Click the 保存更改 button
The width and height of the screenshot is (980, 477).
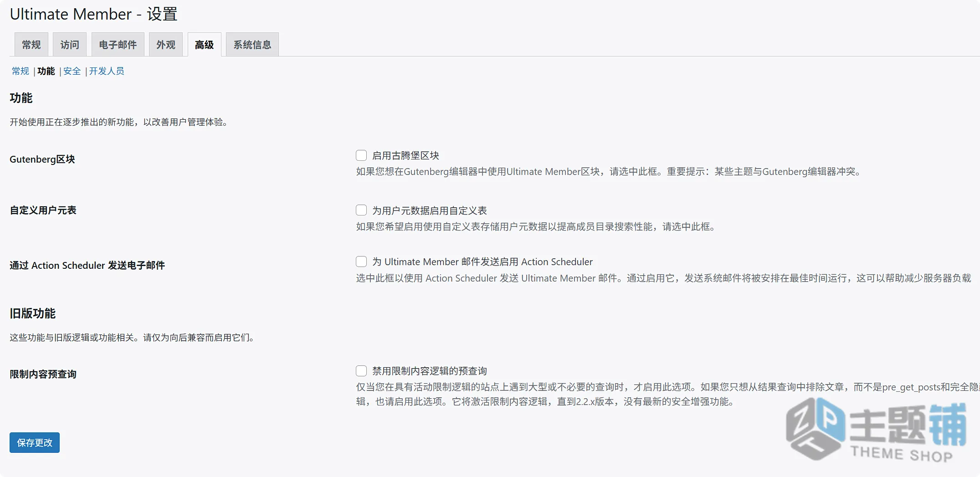[35, 442]
